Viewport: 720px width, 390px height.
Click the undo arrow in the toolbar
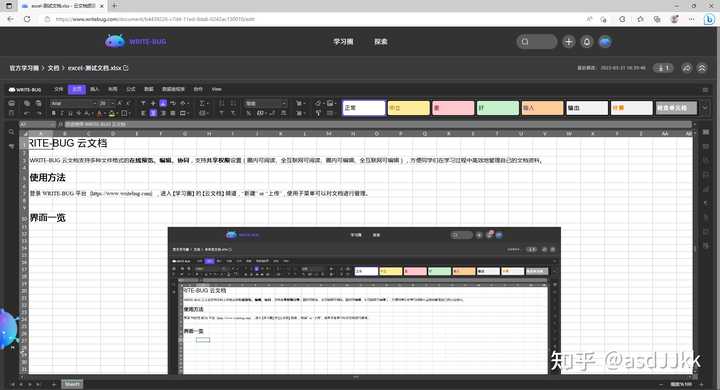tap(27, 113)
